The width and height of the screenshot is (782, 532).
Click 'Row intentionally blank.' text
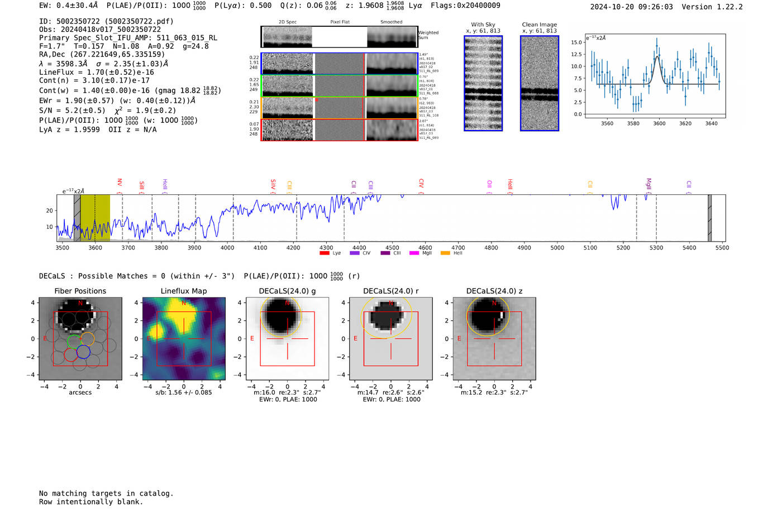[91, 502]
